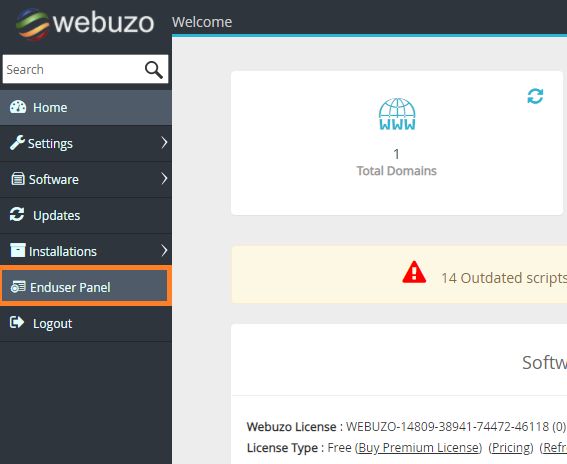Click the Logout exit icon

click(17, 322)
